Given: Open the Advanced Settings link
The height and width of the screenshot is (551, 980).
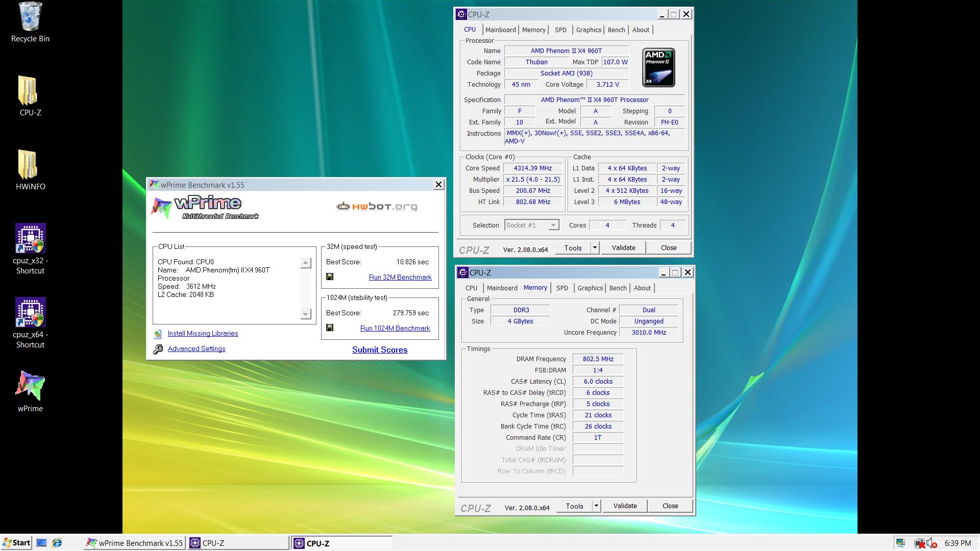Looking at the screenshot, I should click(x=197, y=349).
